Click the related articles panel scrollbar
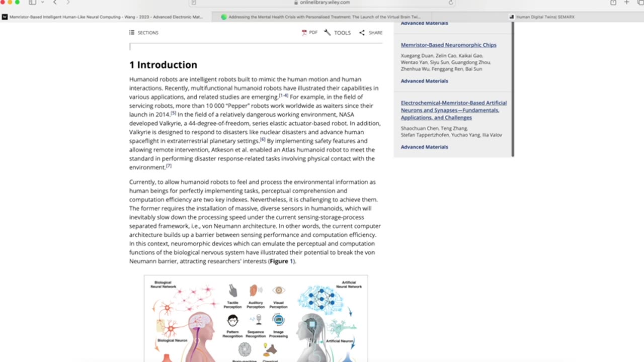 pyautogui.click(x=513, y=89)
